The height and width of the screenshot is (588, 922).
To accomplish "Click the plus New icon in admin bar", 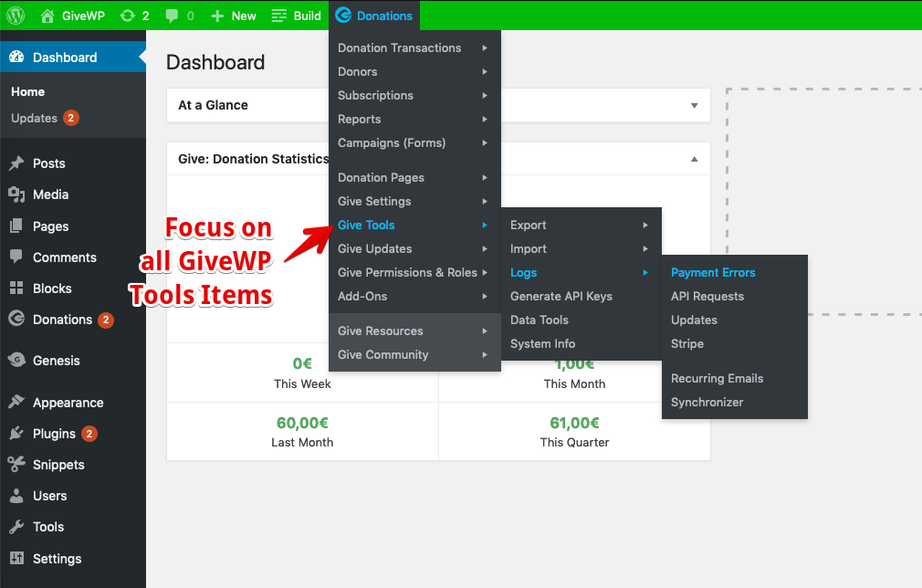I will [217, 16].
